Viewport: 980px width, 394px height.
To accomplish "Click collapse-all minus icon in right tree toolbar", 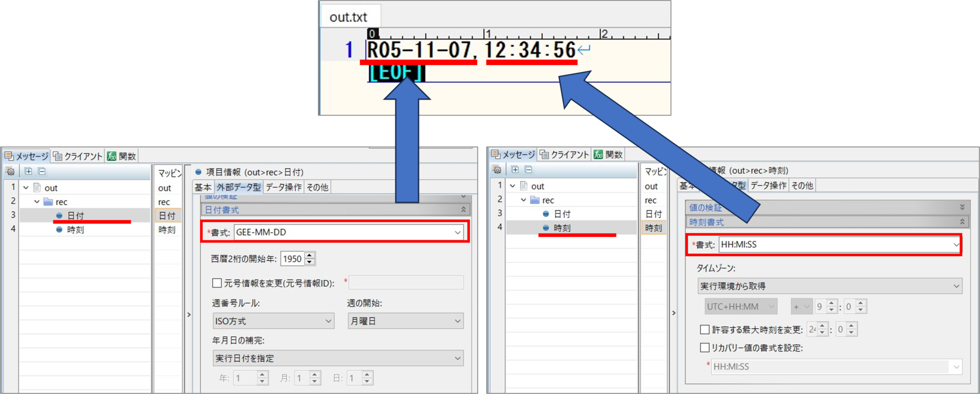I will pyautogui.click(x=528, y=170).
